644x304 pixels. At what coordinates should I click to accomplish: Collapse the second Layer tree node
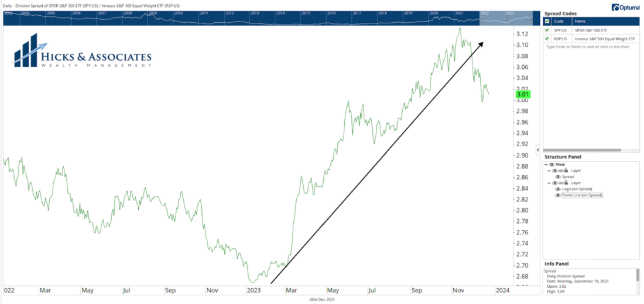pos(549,183)
